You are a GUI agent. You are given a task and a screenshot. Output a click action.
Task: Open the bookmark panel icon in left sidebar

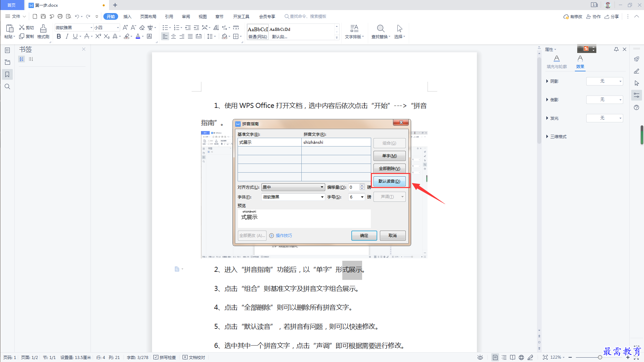tap(7, 74)
